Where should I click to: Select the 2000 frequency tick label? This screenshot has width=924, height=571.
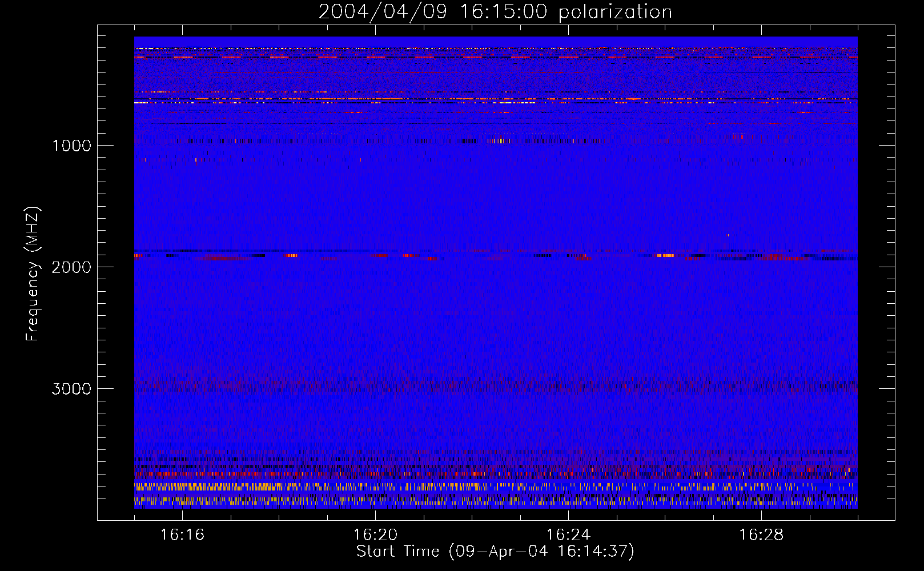point(71,267)
